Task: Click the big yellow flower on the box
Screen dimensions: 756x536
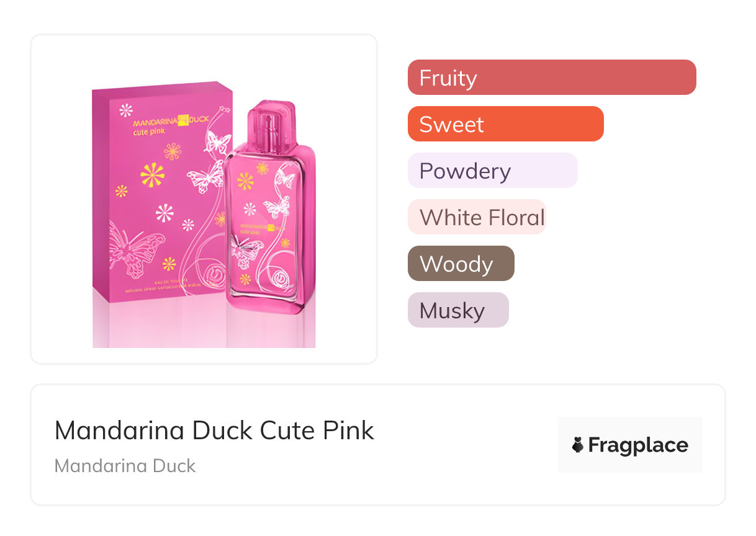Action: [x=152, y=175]
